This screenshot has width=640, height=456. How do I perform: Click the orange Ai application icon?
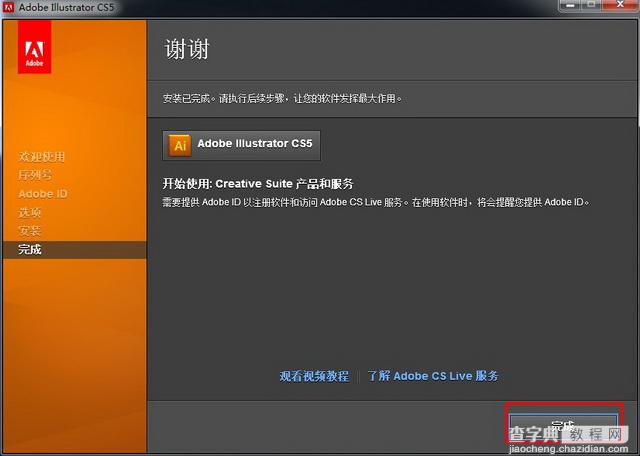[x=180, y=145]
